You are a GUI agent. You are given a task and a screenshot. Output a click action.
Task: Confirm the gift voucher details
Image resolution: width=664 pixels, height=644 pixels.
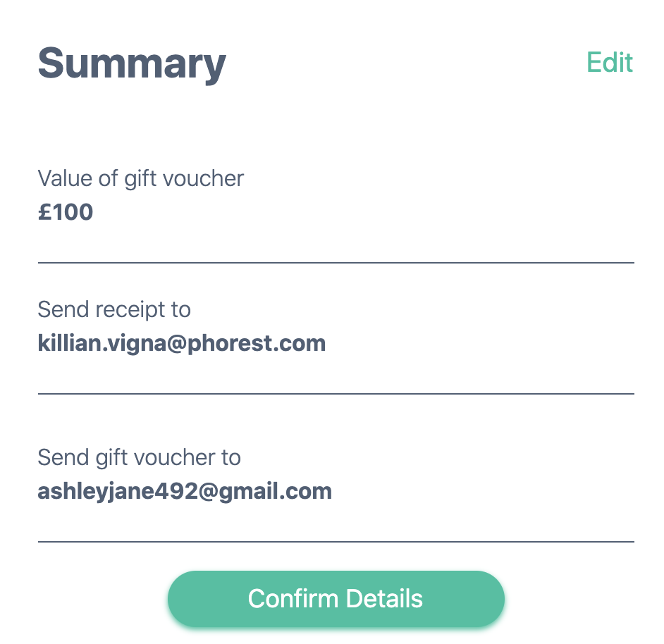coord(336,598)
